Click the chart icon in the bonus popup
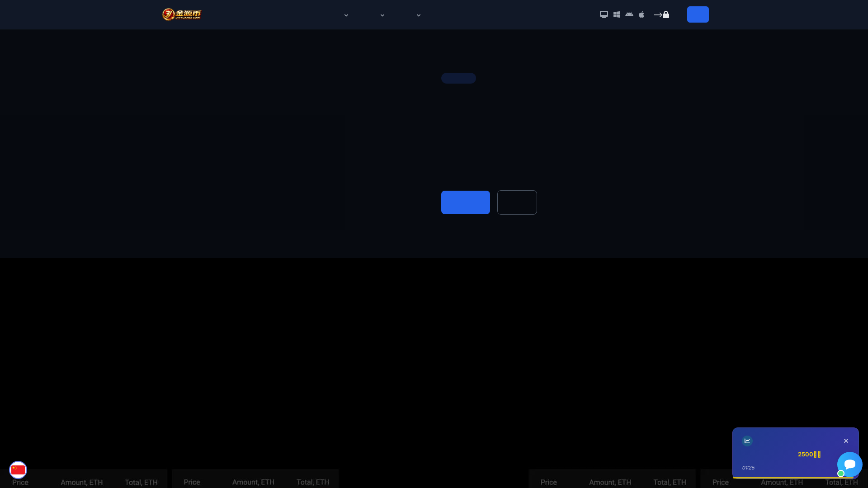The width and height of the screenshot is (868, 488). pyautogui.click(x=748, y=441)
